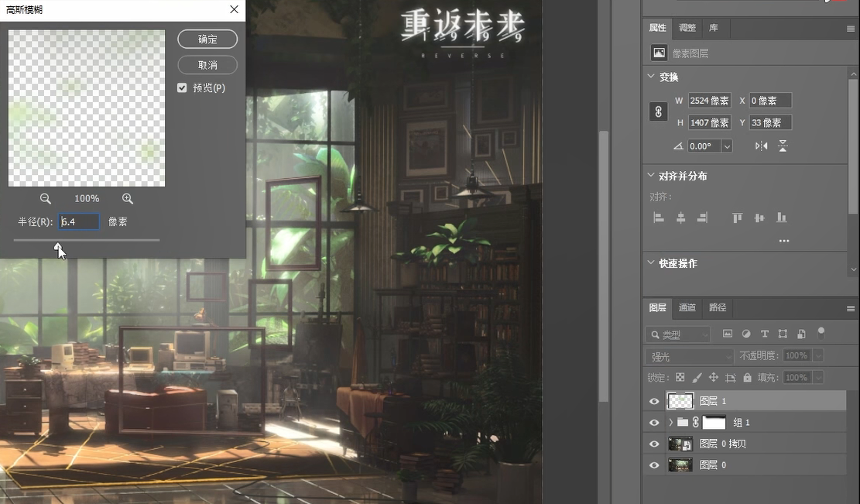Collapse the 变换 section
The width and height of the screenshot is (860, 504).
pyautogui.click(x=651, y=76)
